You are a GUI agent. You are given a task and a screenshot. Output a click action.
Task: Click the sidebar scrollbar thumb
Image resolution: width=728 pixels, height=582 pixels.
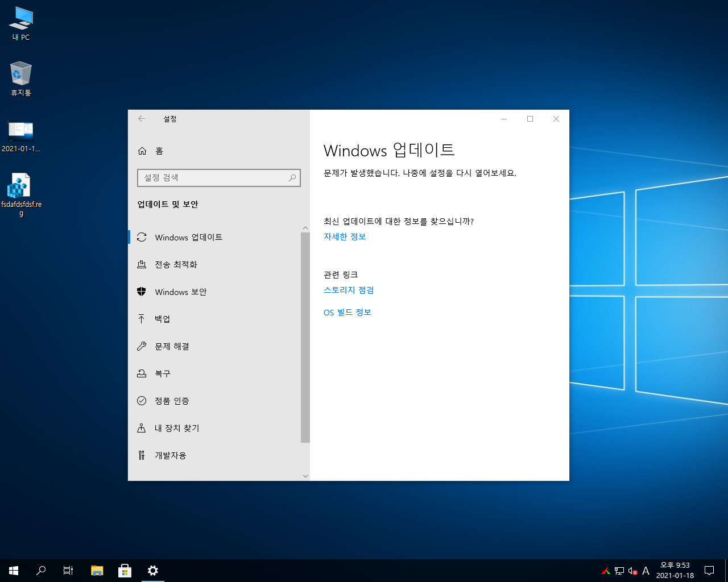click(x=305, y=337)
